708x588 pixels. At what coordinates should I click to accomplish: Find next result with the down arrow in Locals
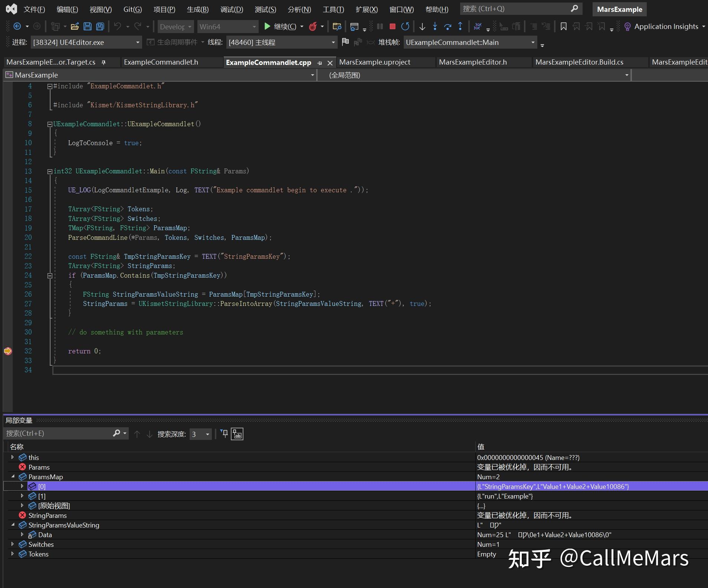tap(150, 434)
